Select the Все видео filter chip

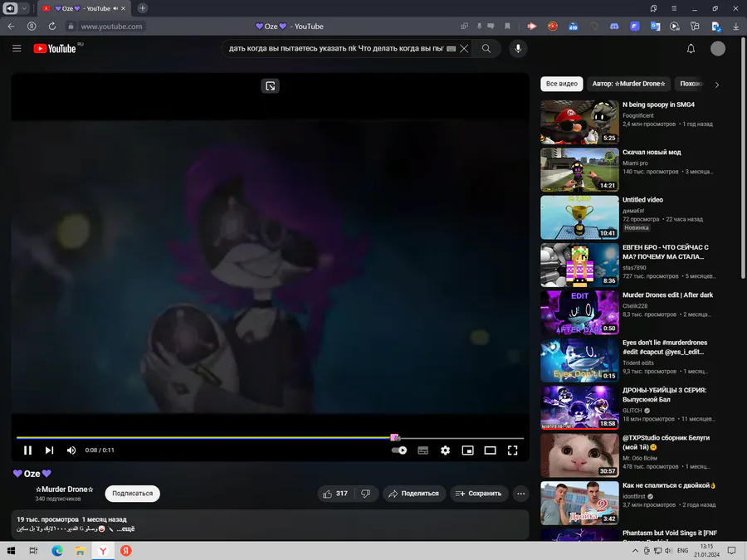(561, 83)
